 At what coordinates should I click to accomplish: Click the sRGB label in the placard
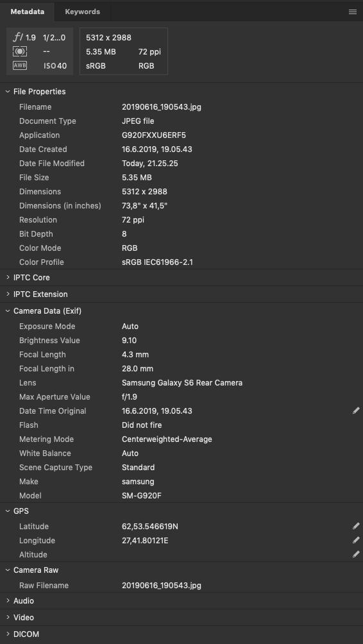[96, 65]
